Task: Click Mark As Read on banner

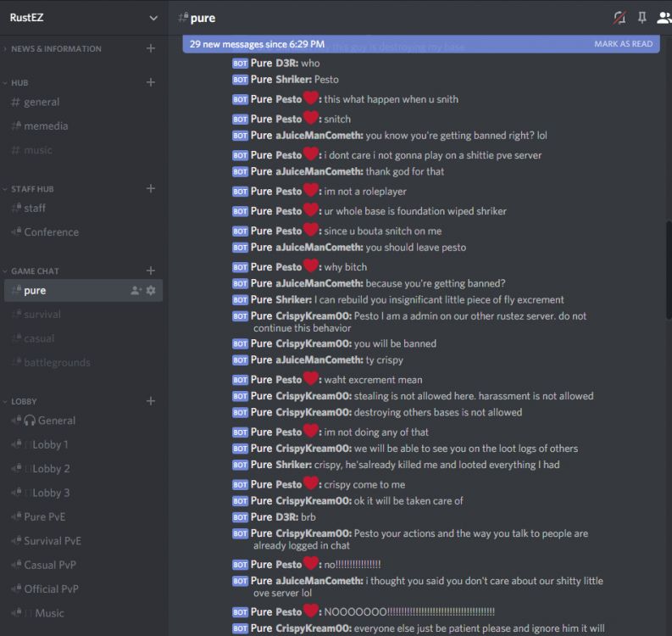Action: tap(623, 44)
